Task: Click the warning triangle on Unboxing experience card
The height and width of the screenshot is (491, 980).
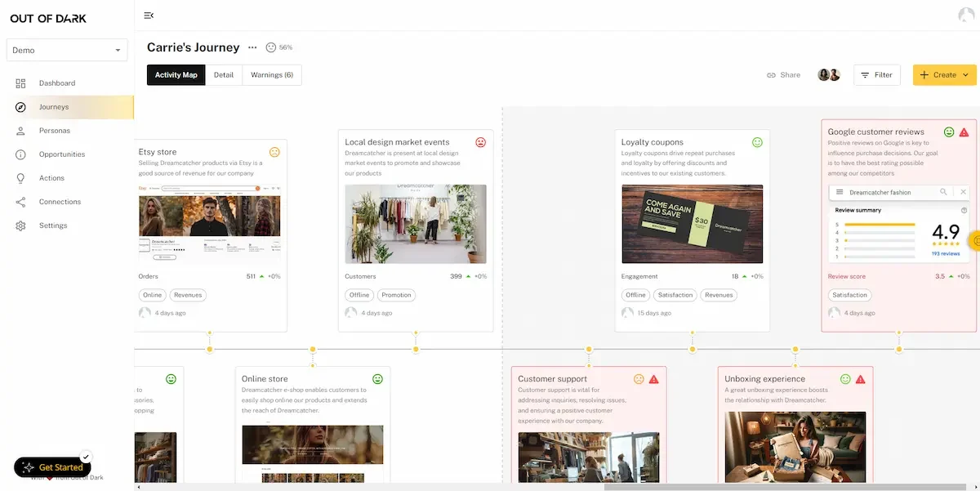Action: (860, 379)
